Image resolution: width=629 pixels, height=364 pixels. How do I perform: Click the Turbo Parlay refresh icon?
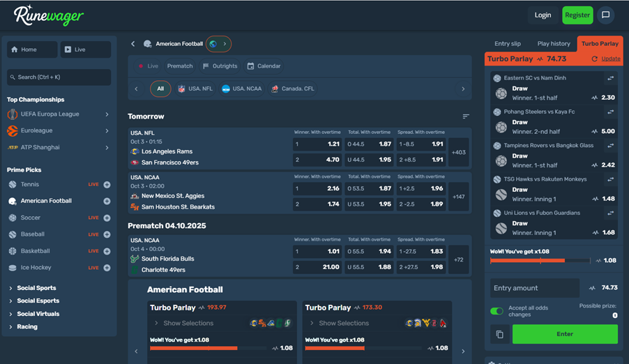595,59
